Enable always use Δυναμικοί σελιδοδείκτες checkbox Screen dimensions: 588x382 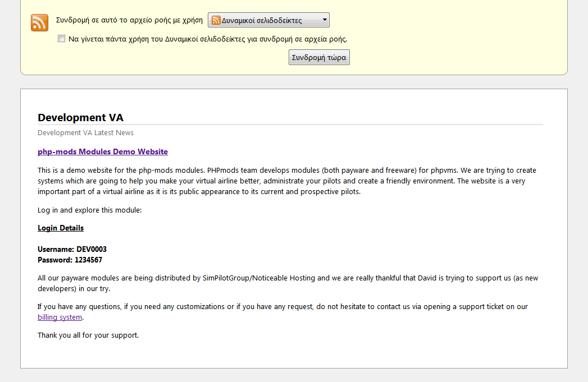click(62, 39)
